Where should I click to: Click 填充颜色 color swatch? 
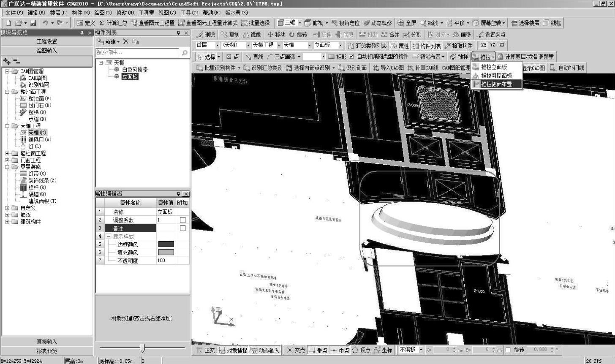point(166,252)
